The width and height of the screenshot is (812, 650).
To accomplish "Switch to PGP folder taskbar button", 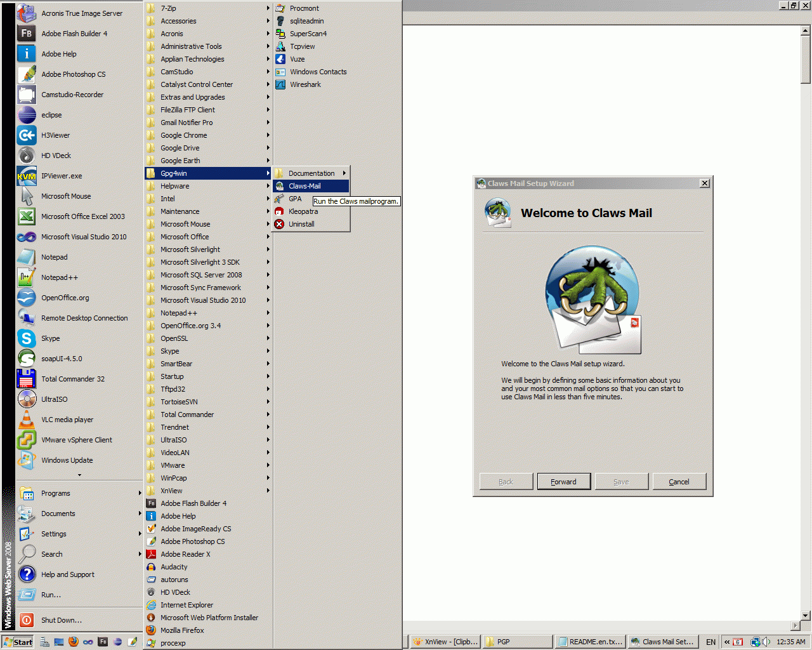I will click(x=518, y=642).
